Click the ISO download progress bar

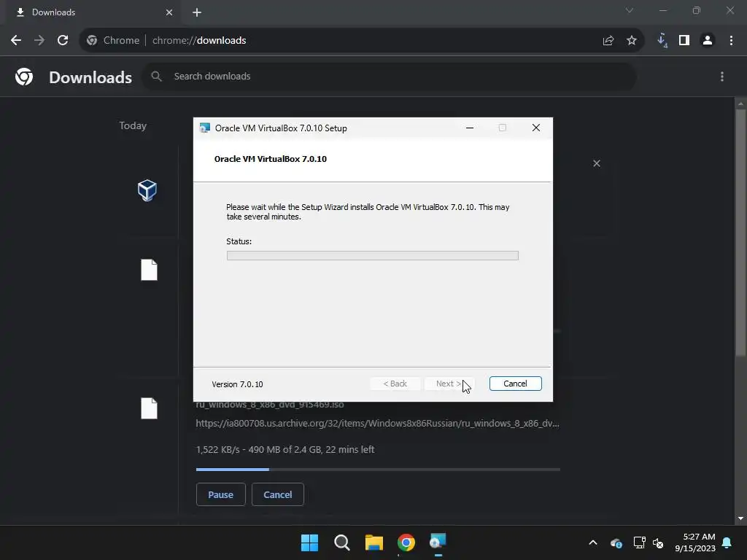[378, 470]
